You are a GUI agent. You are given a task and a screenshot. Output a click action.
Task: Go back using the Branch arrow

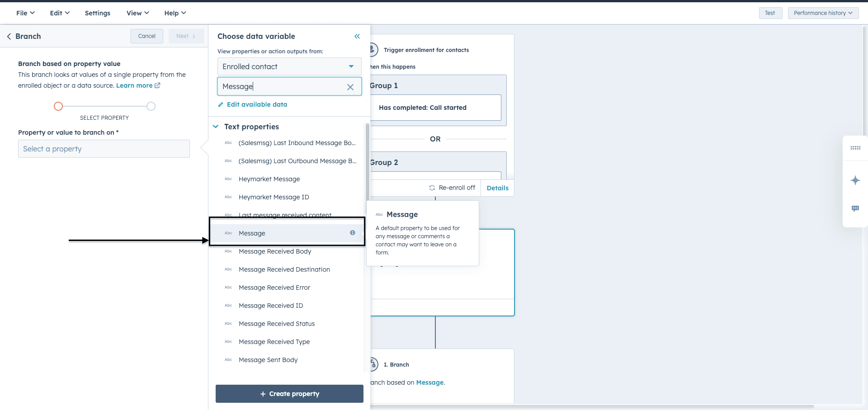pyautogui.click(x=9, y=36)
